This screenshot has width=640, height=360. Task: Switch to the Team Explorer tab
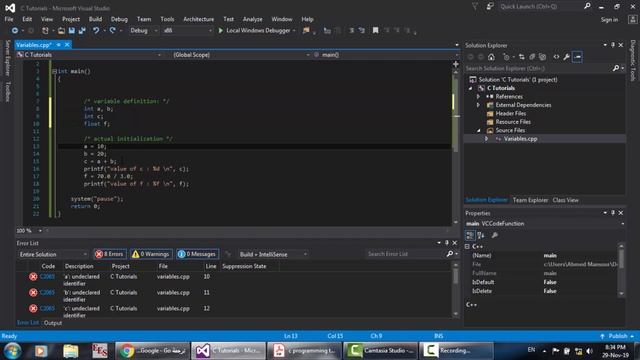(x=530, y=200)
